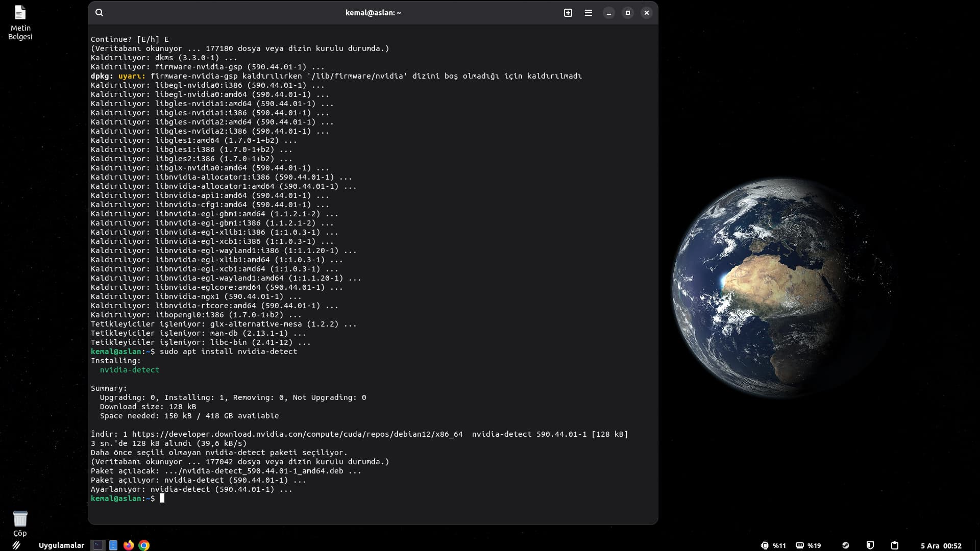Minimize the terminal window

pyautogui.click(x=609, y=13)
